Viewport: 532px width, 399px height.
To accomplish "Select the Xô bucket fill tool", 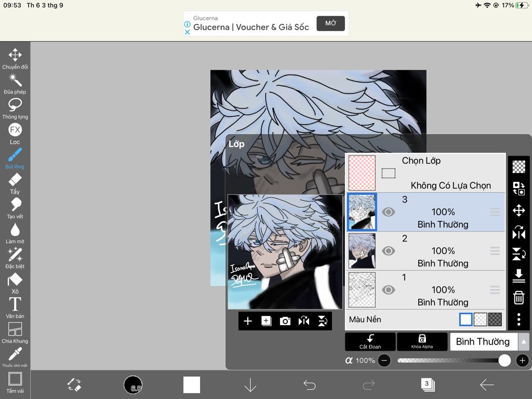I will click(15, 283).
